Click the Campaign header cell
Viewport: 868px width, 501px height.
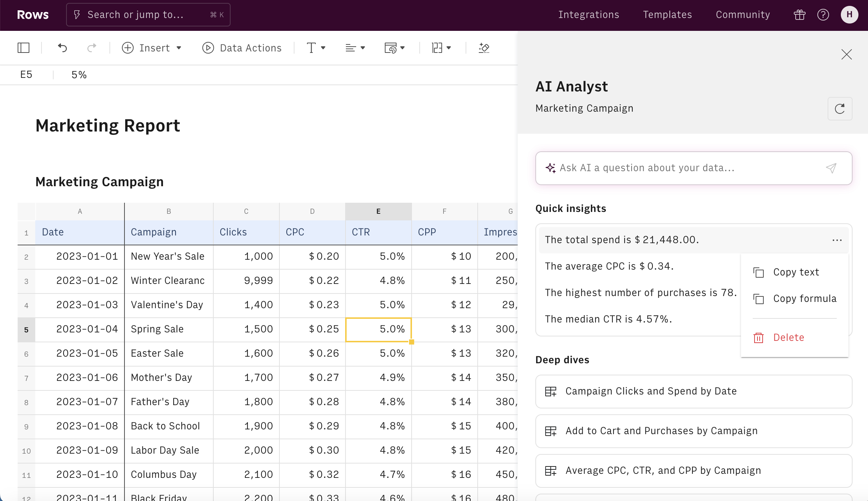pyautogui.click(x=169, y=233)
